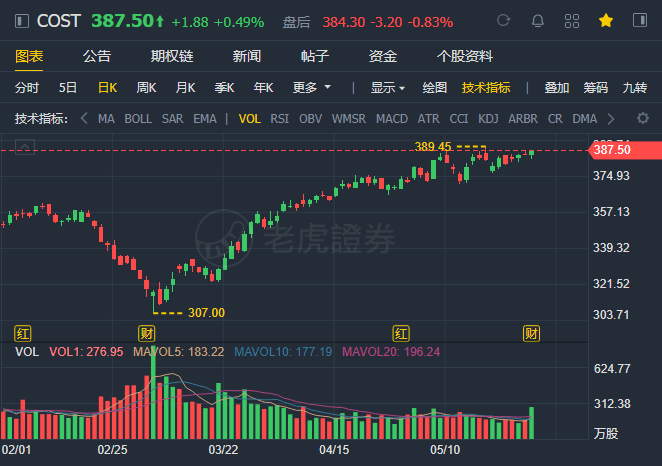
Task: Select 月K monthly candlestick period
Action: pos(185,88)
